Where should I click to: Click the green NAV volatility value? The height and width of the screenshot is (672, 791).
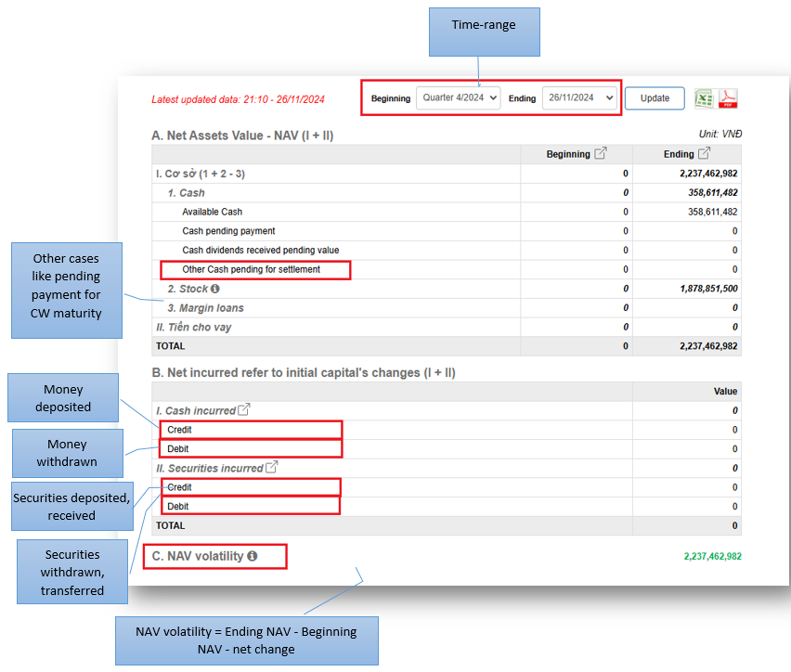click(x=712, y=557)
